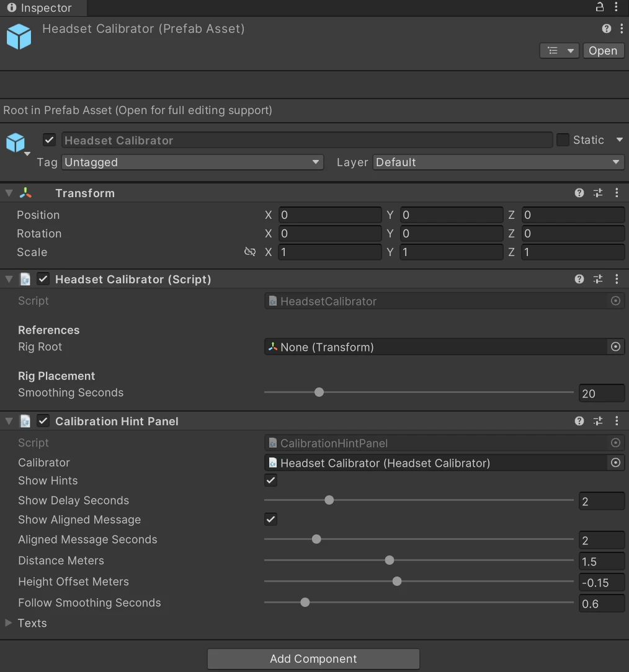Click the GameObject icon picker cube
Image resolution: width=629 pixels, height=672 pixels.
16,143
